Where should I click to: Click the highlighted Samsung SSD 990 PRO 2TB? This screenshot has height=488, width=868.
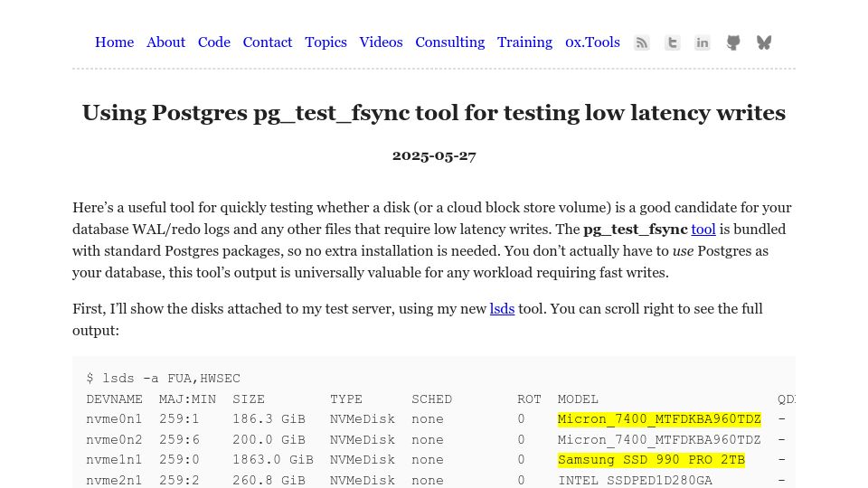click(651, 460)
